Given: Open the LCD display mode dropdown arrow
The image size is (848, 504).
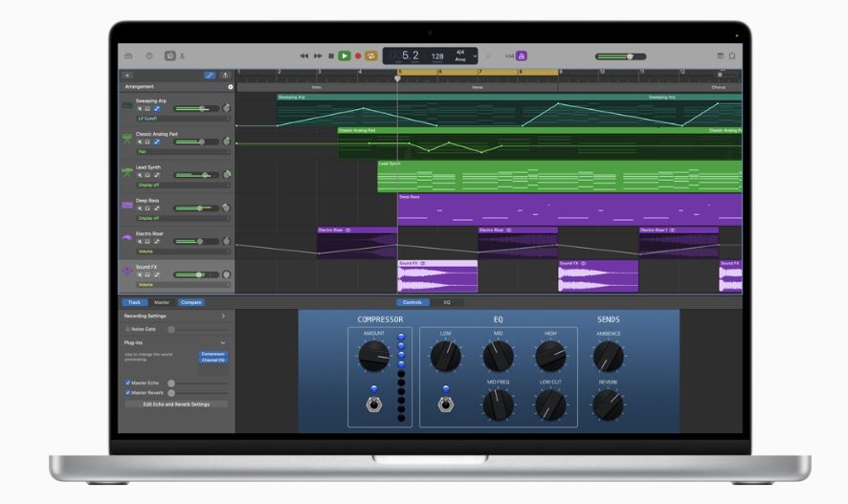Looking at the screenshot, I should pos(475,56).
